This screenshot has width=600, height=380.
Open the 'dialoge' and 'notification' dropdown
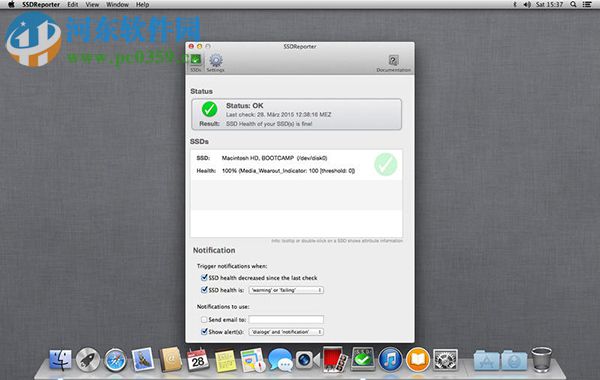tap(286, 332)
